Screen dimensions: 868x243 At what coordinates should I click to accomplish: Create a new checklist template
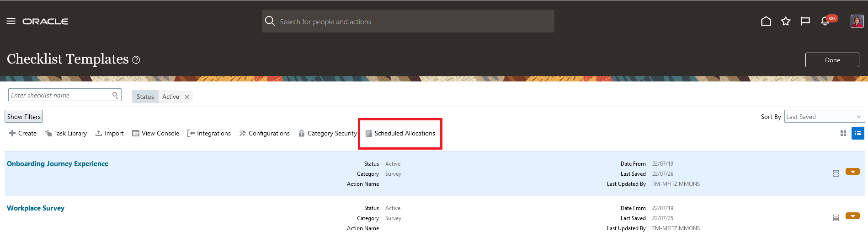[23, 134]
